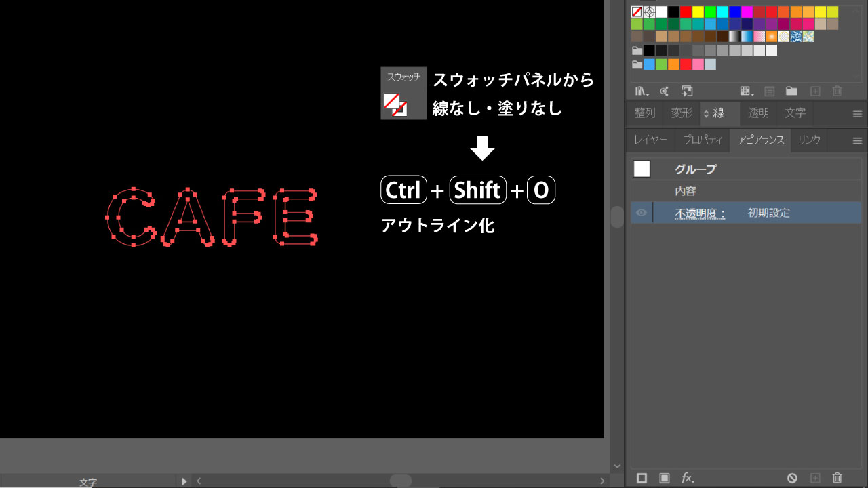The width and height of the screenshot is (868, 488).
Task: Switch to the レイヤー tab
Action: click(651, 140)
